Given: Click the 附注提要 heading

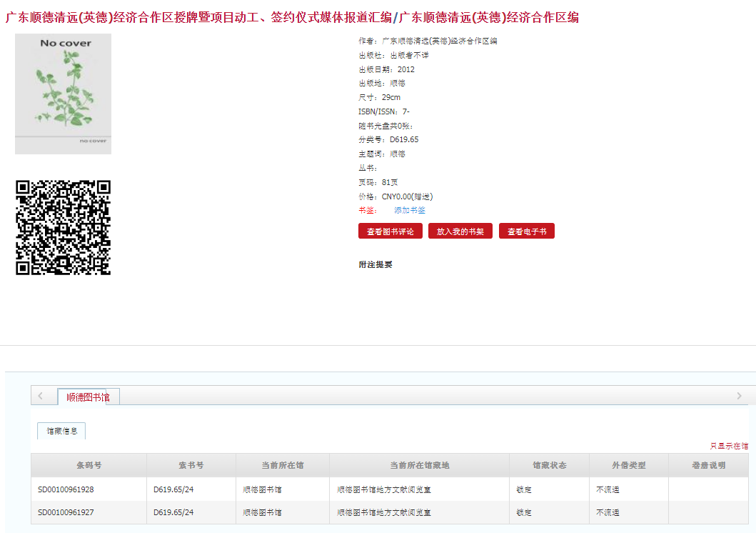Looking at the screenshot, I should tap(376, 264).
